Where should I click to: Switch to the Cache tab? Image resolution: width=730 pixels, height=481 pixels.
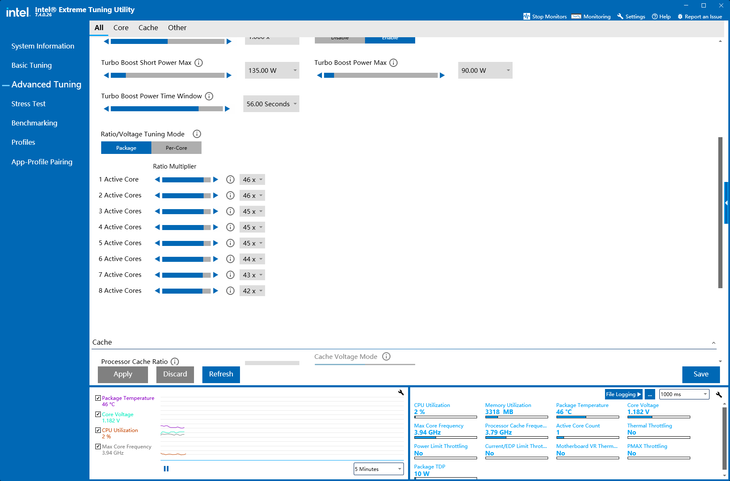pyautogui.click(x=148, y=28)
